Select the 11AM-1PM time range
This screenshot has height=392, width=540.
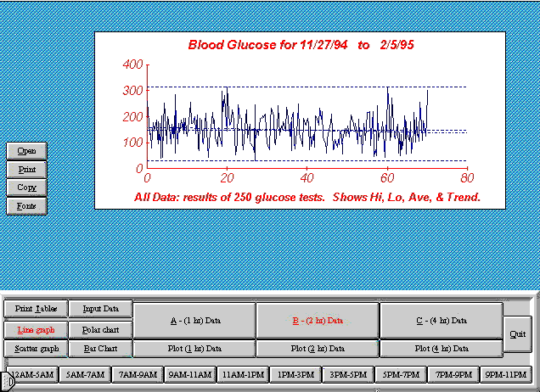click(x=243, y=374)
